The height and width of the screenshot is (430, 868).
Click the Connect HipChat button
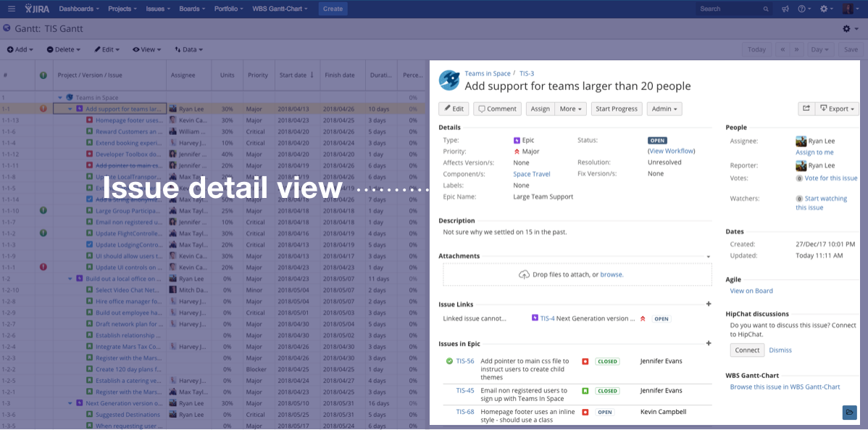747,350
